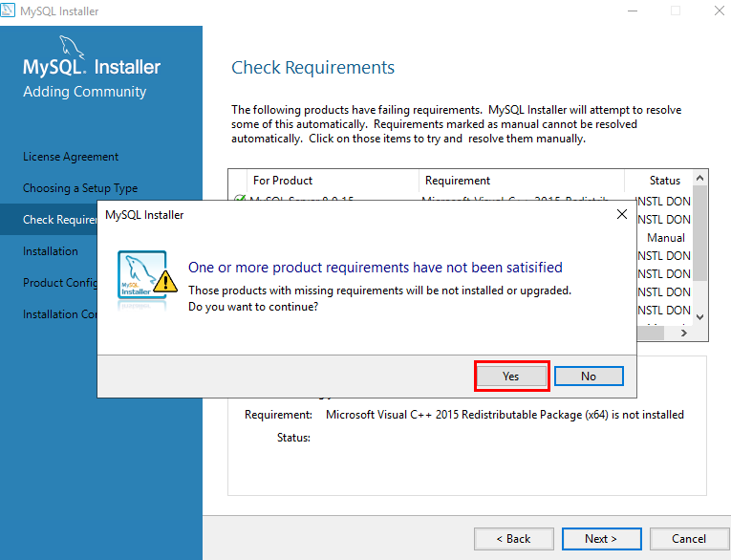The height and width of the screenshot is (560, 731).
Task: Click the MySQL dolphin logo in sidebar
Action: [71, 47]
